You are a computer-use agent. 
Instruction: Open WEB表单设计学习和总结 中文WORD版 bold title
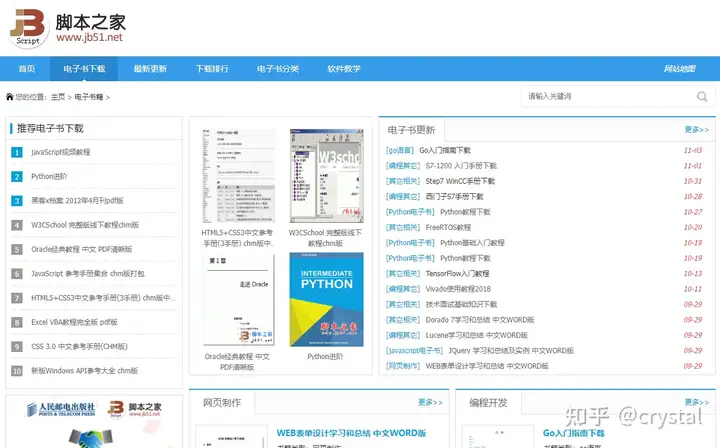pyautogui.click(x=351, y=433)
